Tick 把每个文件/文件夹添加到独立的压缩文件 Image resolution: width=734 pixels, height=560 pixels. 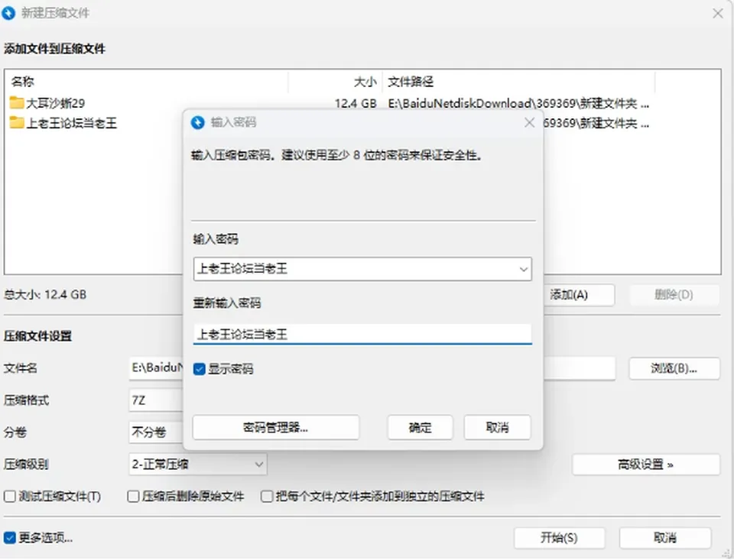(x=267, y=496)
